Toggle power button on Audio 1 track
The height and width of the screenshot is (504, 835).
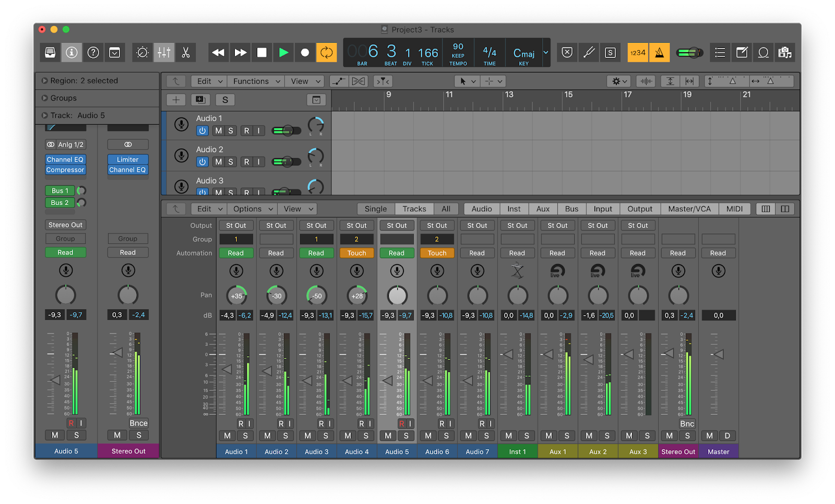tap(202, 131)
